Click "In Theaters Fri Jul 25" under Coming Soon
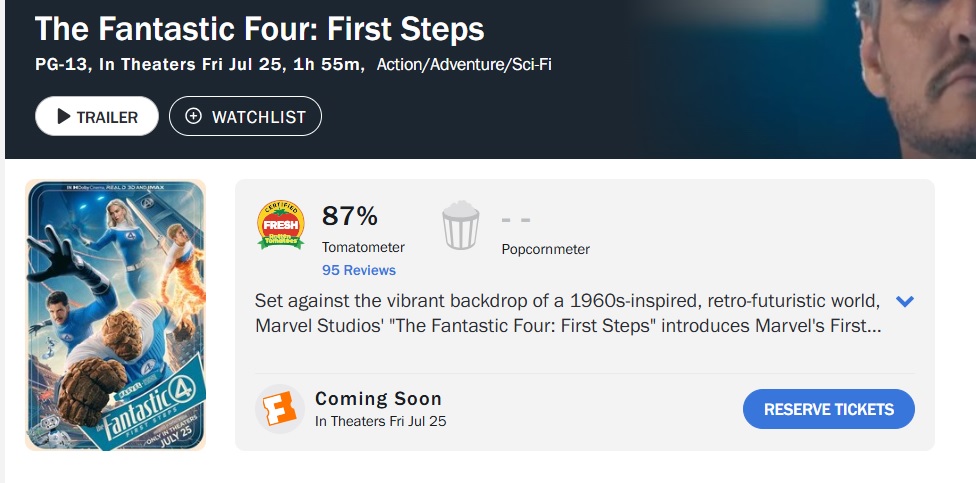976x483 pixels. (380, 421)
